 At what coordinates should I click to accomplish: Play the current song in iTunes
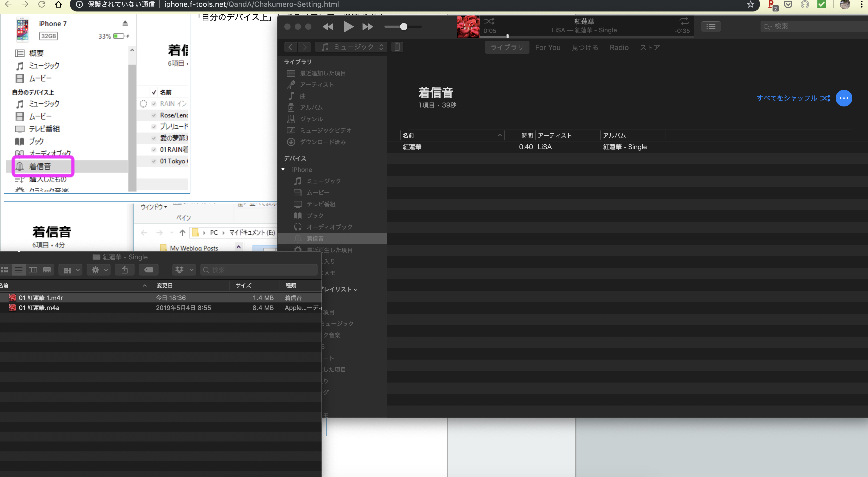[x=348, y=27]
